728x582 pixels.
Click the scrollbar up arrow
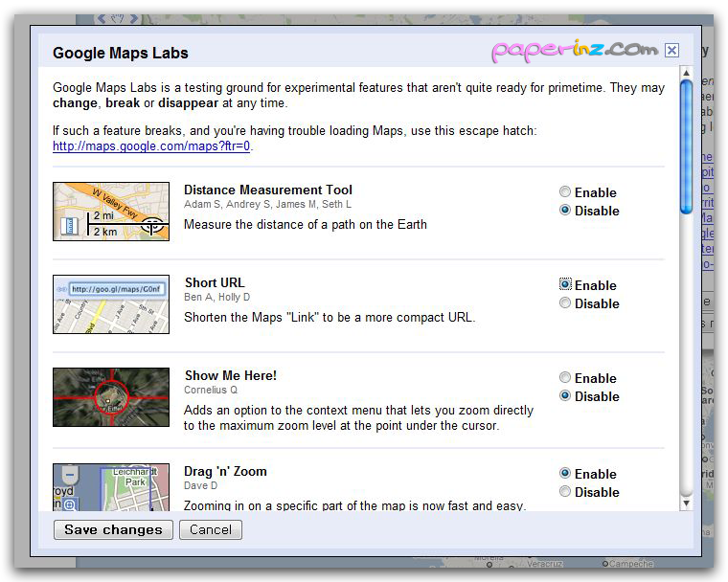click(686, 73)
